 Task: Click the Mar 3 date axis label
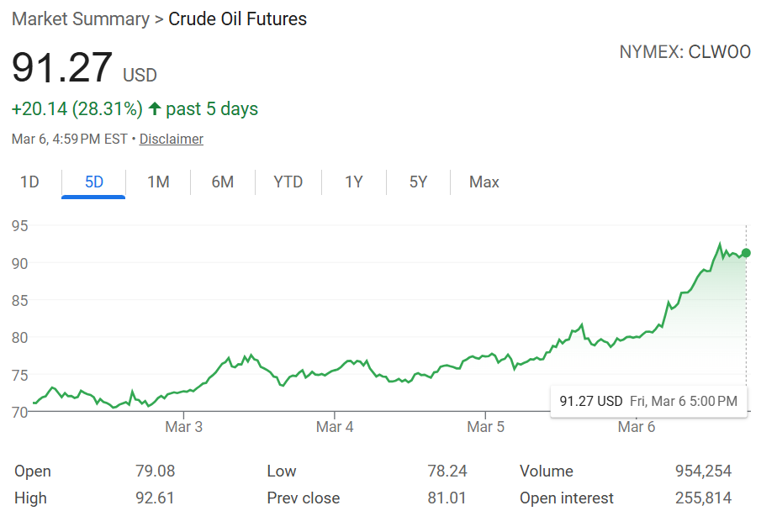coord(183,427)
